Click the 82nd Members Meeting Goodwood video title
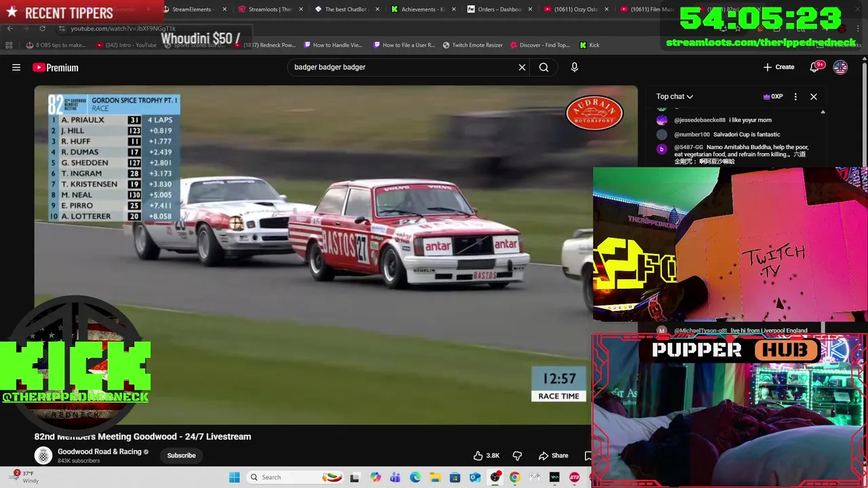The width and height of the screenshot is (868, 488). [142, 436]
